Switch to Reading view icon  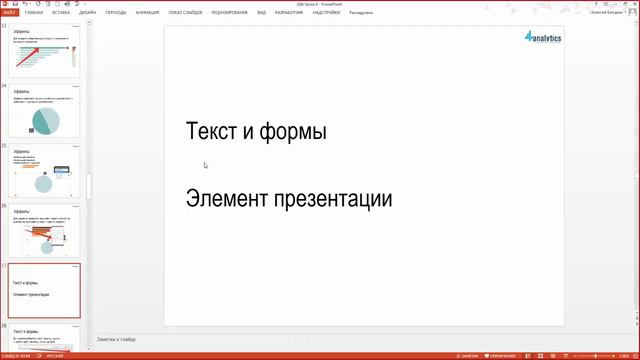(553, 356)
